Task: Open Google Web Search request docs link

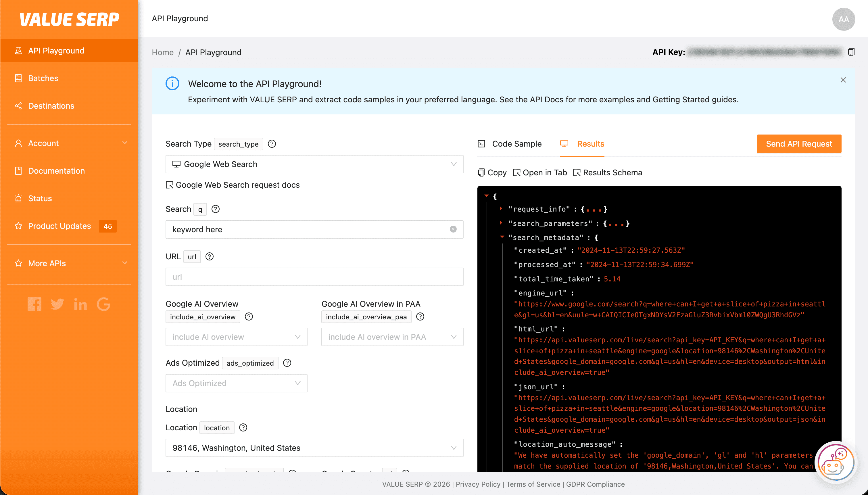Action: (x=233, y=185)
